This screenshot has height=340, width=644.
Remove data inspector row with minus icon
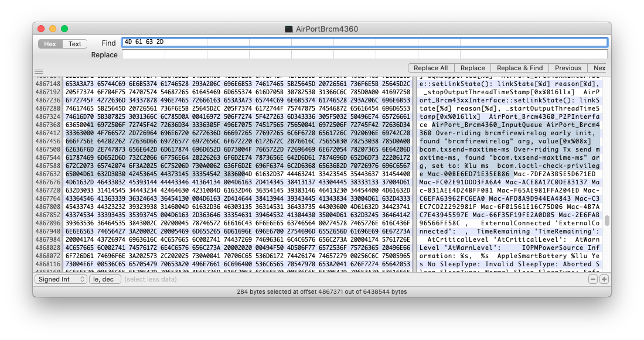(592, 279)
